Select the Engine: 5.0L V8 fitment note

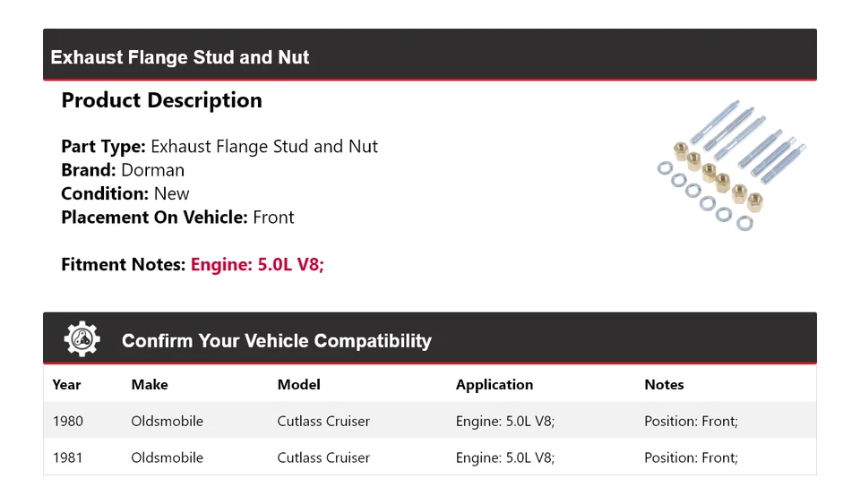[x=257, y=265]
